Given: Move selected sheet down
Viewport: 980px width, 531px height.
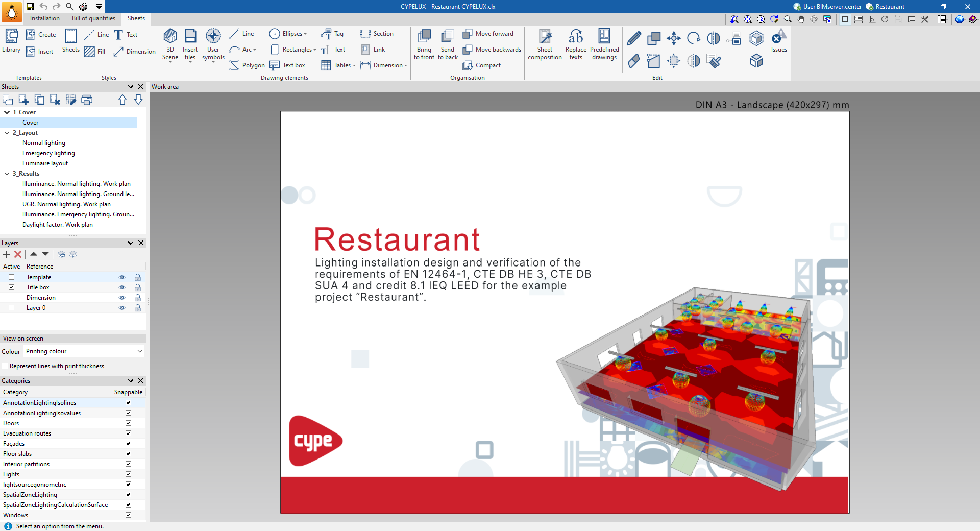Looking at the screenshot, I should [138, 100].
